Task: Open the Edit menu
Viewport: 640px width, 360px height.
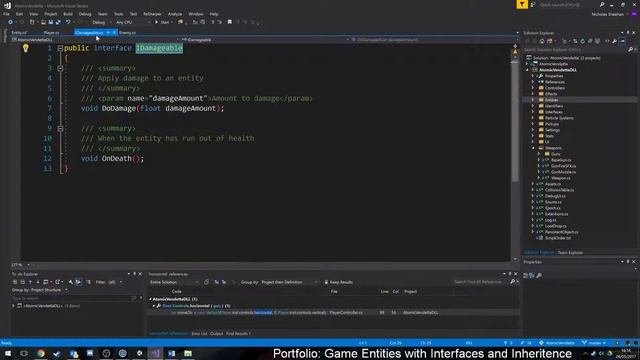Action: point(19,14)
